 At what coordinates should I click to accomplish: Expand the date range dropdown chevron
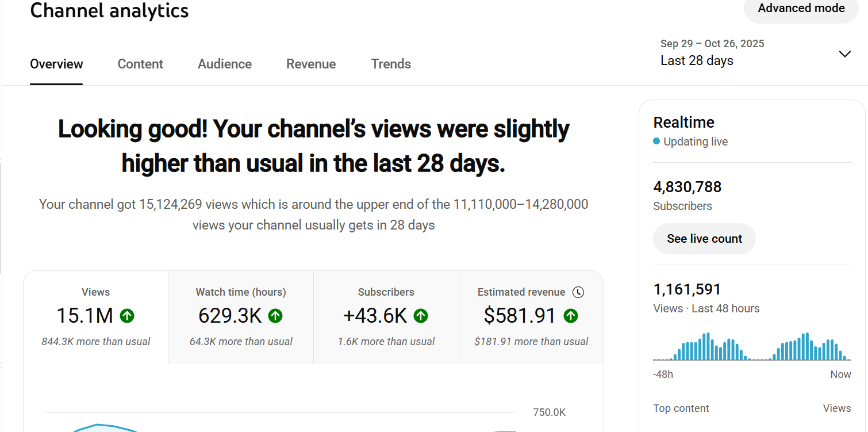[844, 54]
